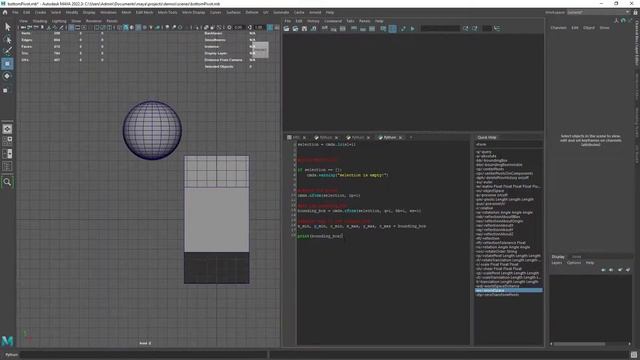
Task: Open Script Editor Command menu
Action: pyautogui.click(x=333, y=21)
